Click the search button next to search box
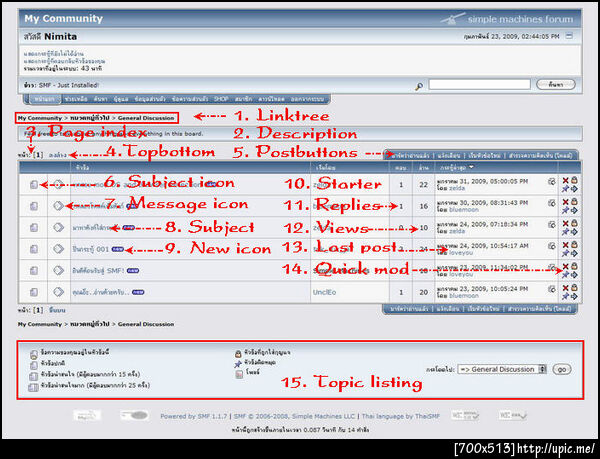The height and width of the screenshot is (459, 600). click(556, 85)
